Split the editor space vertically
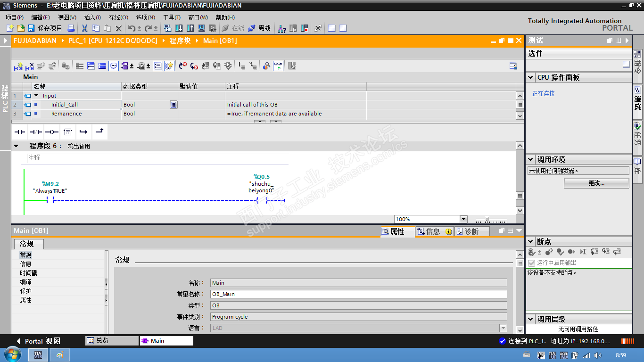The height and width of the screenshot is (362, 644). (343, 28)
